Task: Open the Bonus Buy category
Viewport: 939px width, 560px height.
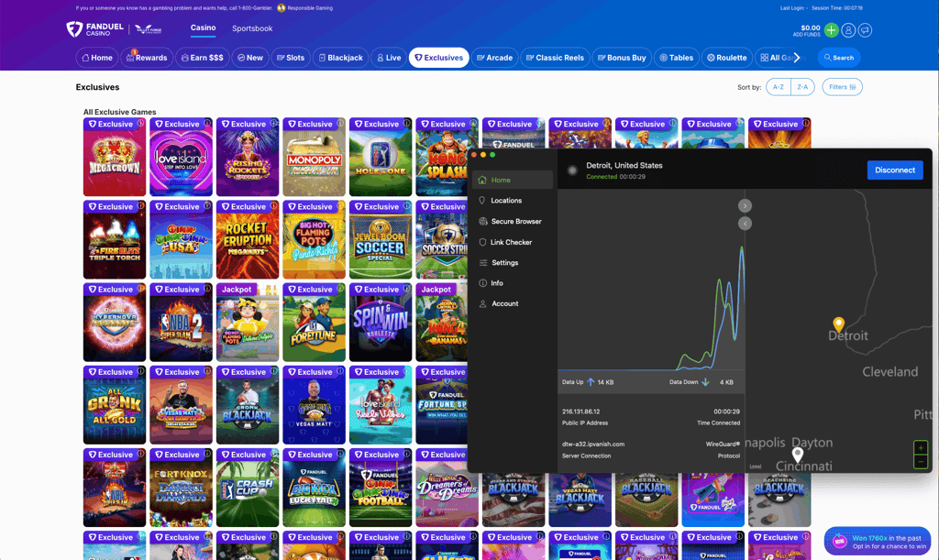Action: (x=622, y=58)
